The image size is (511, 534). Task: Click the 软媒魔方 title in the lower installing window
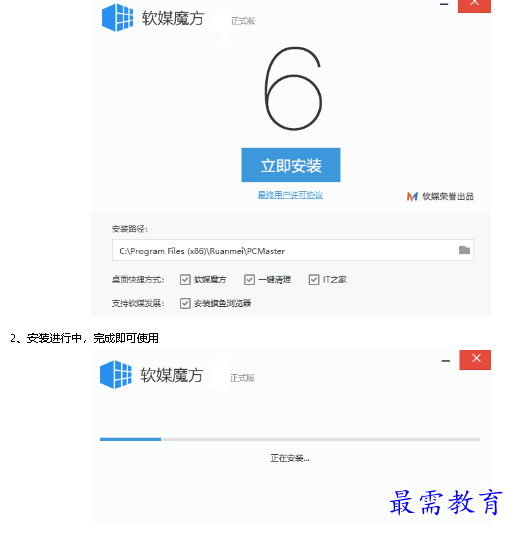click(172, 375)
